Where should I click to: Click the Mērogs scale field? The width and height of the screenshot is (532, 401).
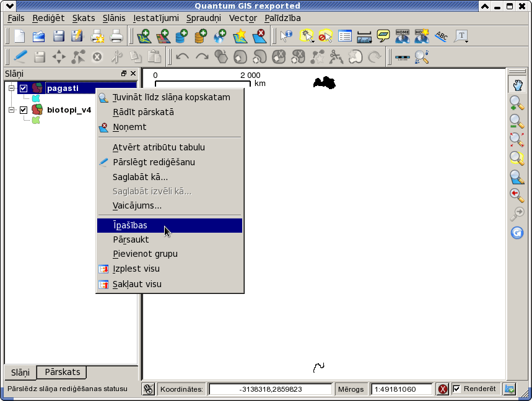pyautogui.click(x=401, y=389)
